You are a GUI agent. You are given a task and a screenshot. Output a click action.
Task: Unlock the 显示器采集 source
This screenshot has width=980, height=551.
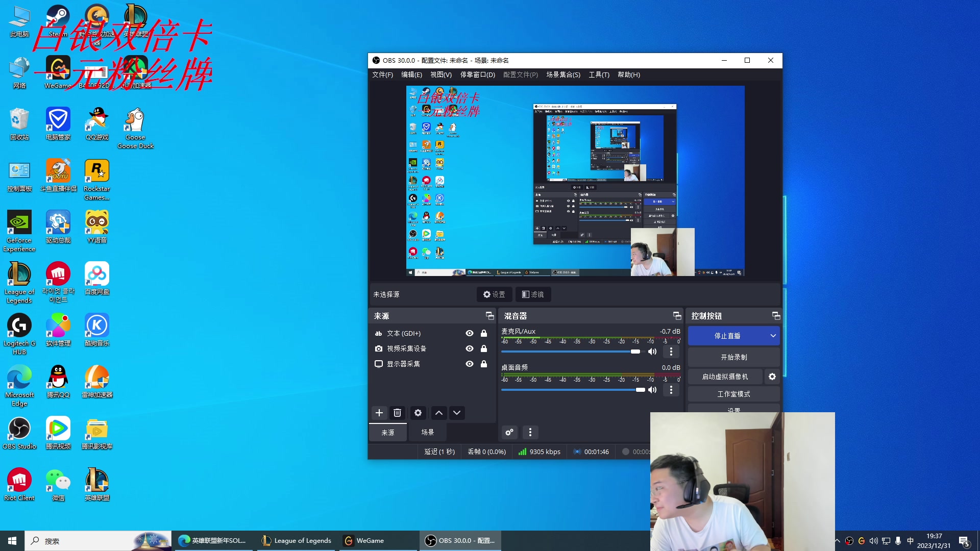tap(484, 364)
